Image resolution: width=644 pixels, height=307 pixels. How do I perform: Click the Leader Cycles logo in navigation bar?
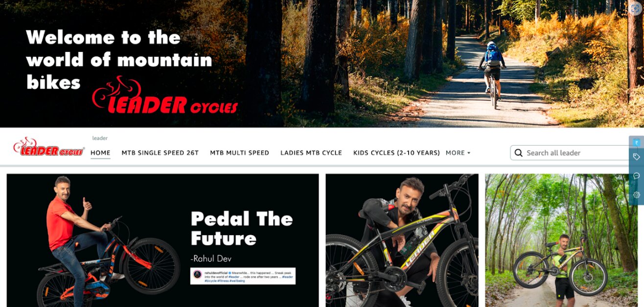coord(48,147)
